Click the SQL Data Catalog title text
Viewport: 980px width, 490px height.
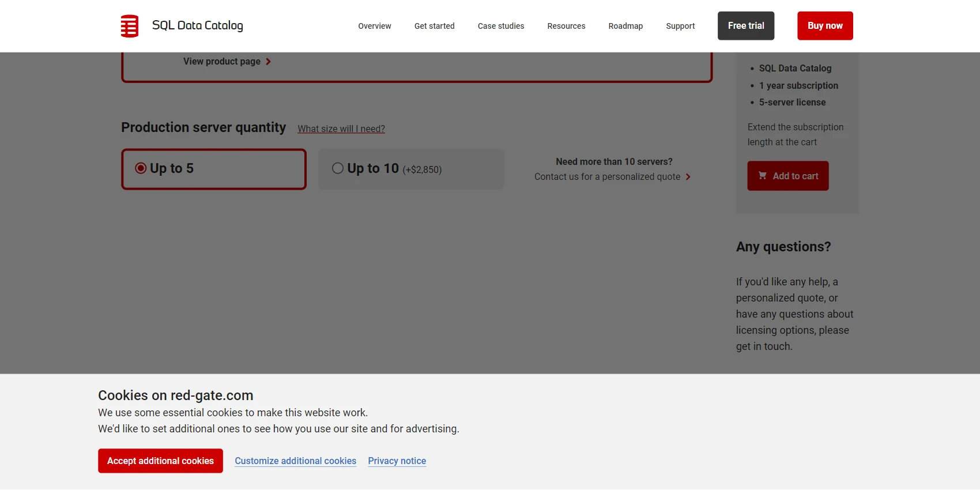(x=198, y=25)
